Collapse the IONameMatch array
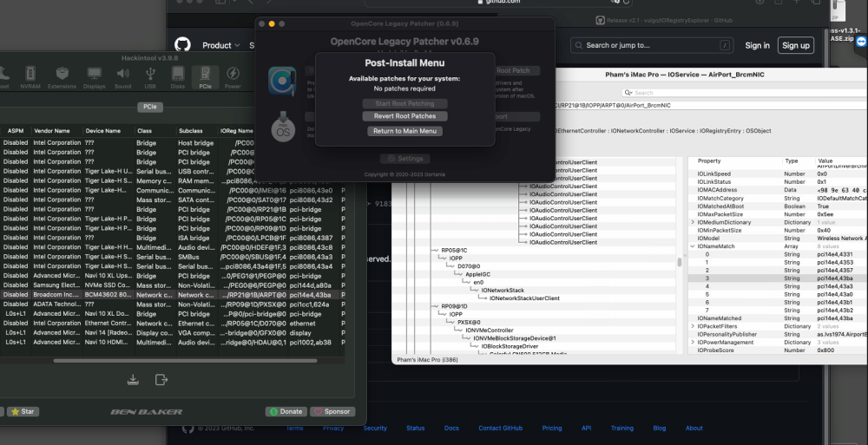This screenshot has height=445, width=868. tap(693, 246)
